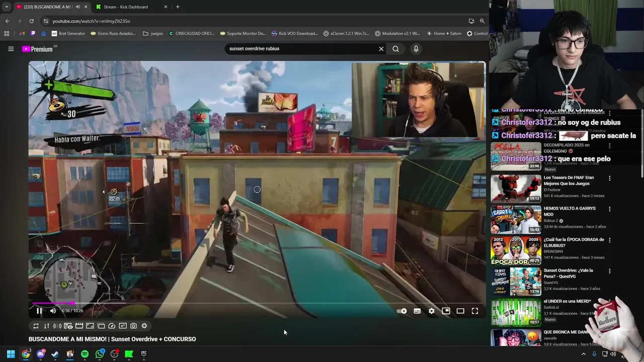Image resolution: width=644 pixels, height=362 pixels.
Task: Click the up-down arrows icon under the player
Action: (47, 326)
